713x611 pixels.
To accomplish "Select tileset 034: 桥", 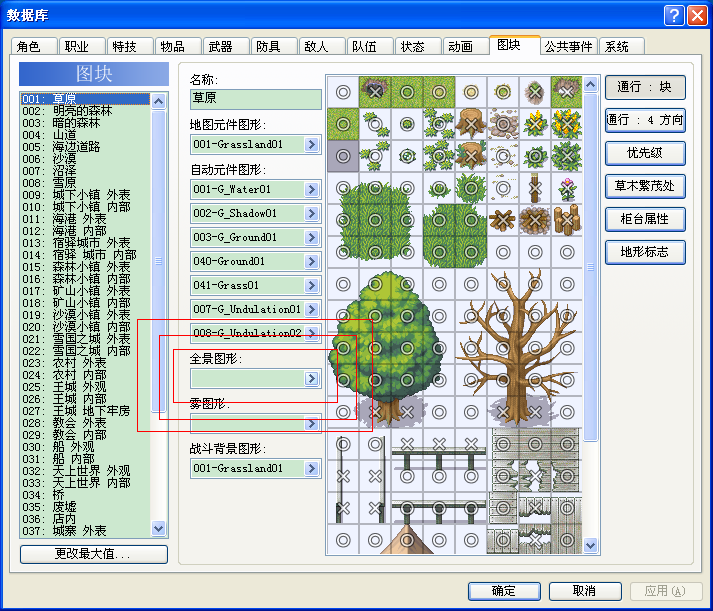I will [x=85, y=495].
